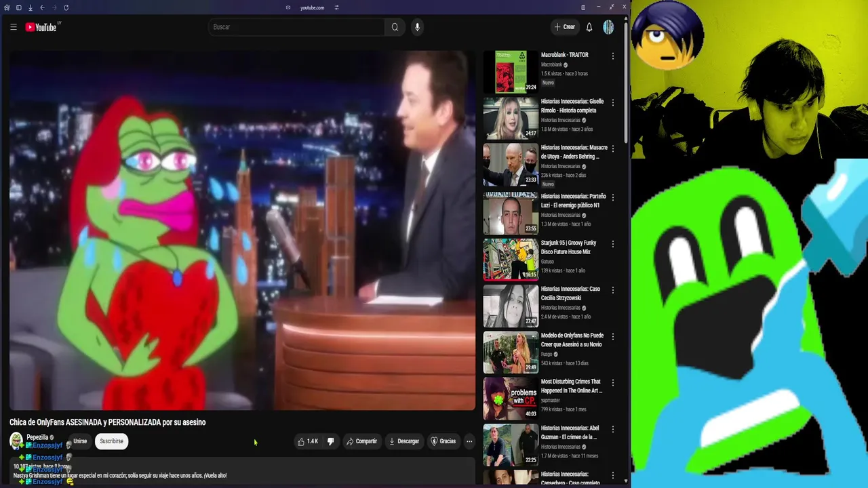Start voice search with microphone icon
This screenshot has width=868, height=488.
417,27
